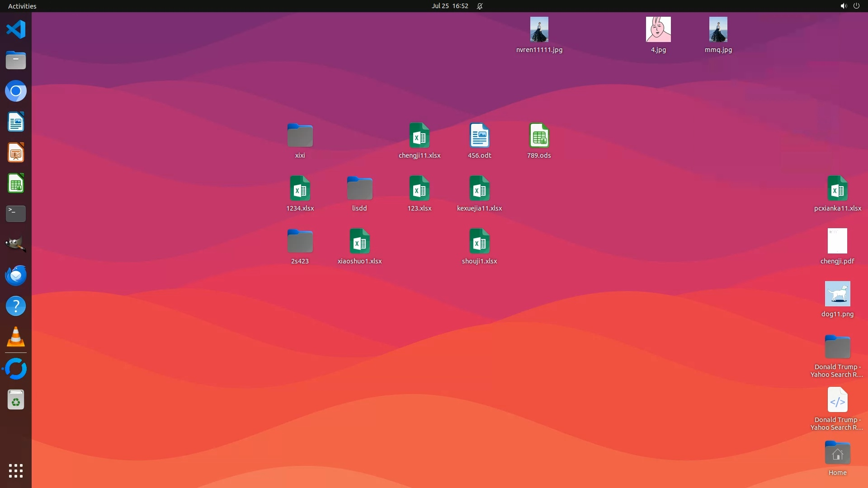Open the Trash icon in dock
Viewport: 868px width, 488px height.
click(16, 400)
